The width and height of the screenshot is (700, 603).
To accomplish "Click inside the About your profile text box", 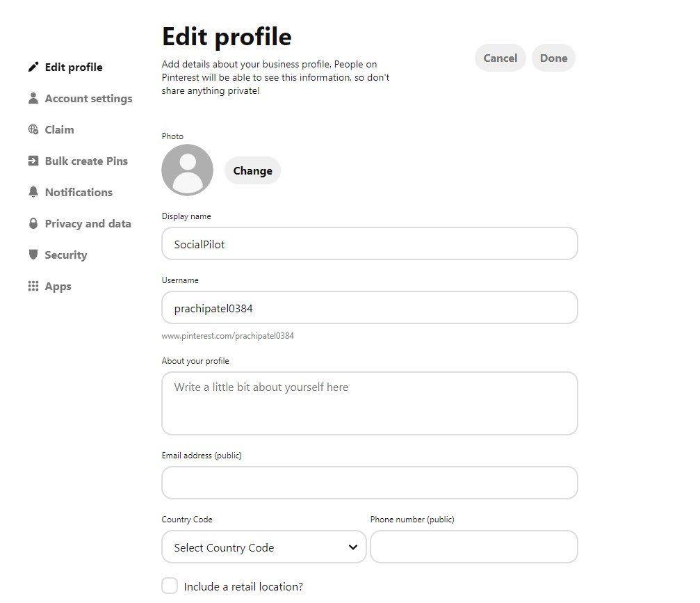I will [369, 403].
